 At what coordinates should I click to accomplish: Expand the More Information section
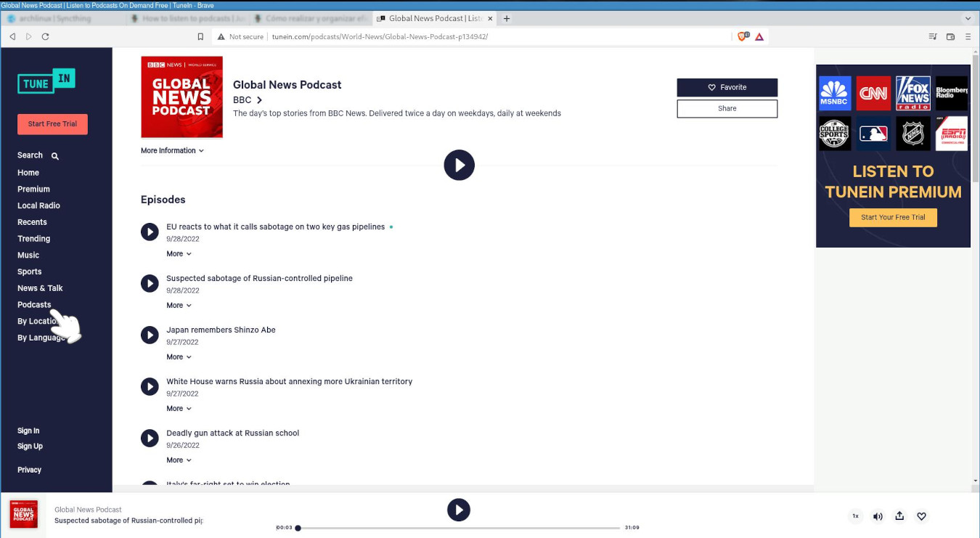[172, 151]
